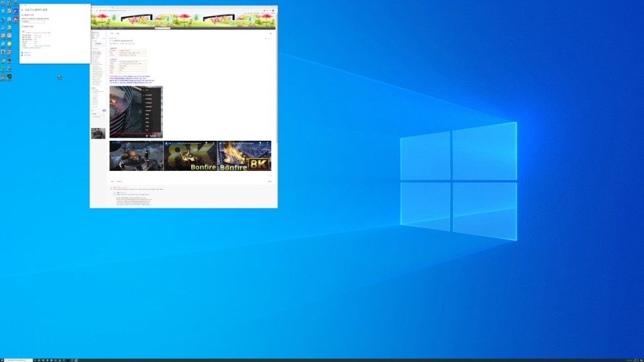Click the browser address bar

click(180, 11)
